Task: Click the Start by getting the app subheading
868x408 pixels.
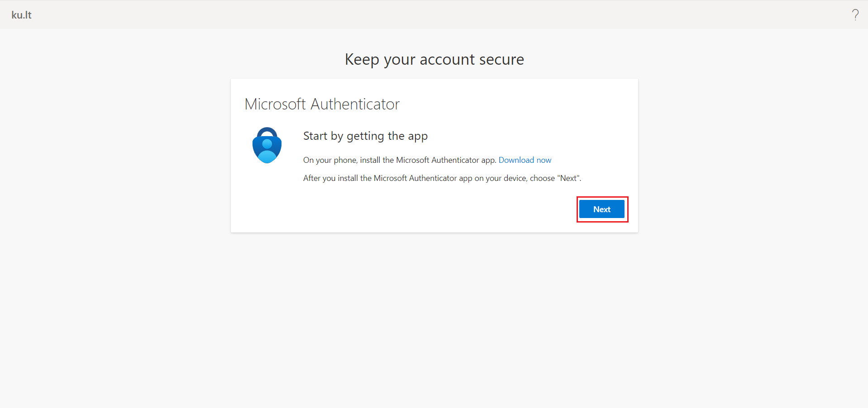Action: point(365,136)
